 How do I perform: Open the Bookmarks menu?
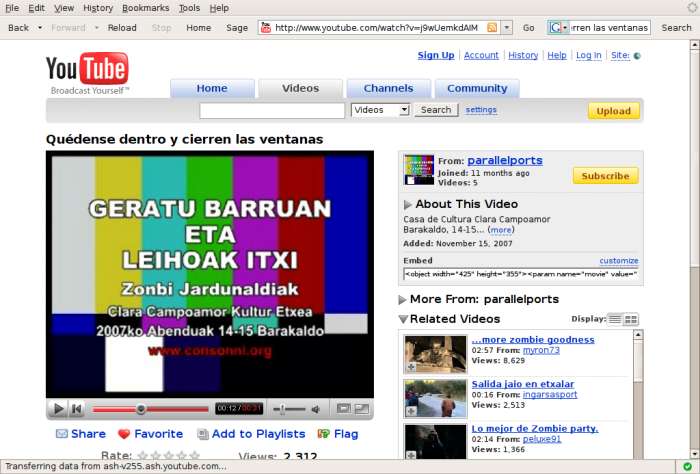click(x=145, y=8)
